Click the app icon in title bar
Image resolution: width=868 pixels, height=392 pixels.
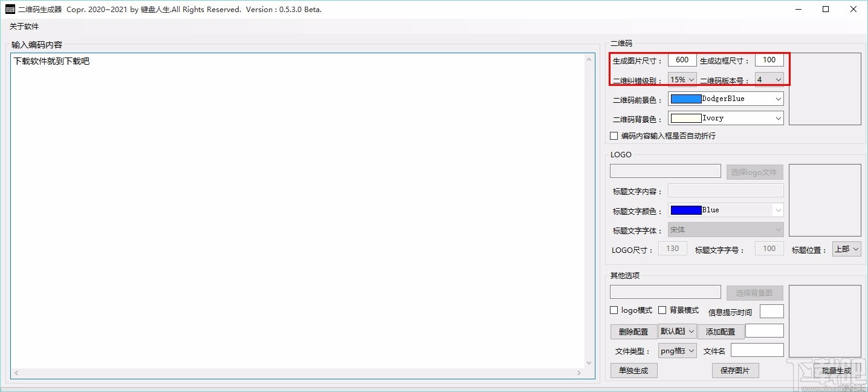pos(10,9)
